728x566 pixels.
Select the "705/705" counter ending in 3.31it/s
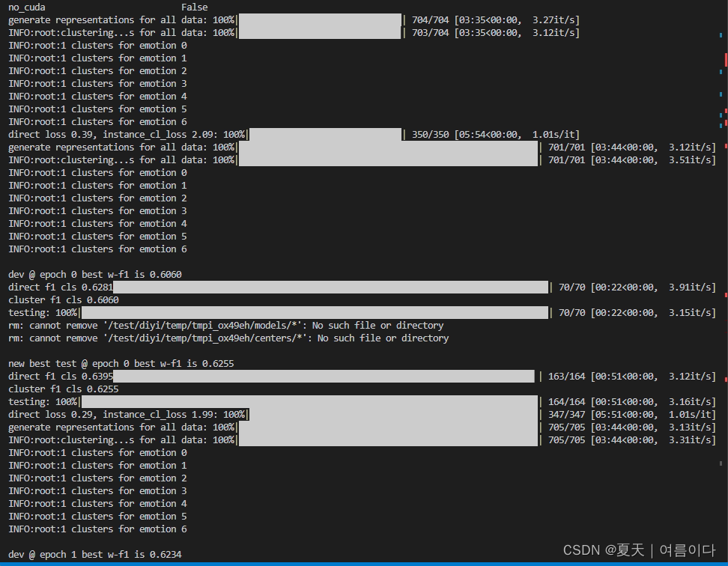tap(632, 440)
